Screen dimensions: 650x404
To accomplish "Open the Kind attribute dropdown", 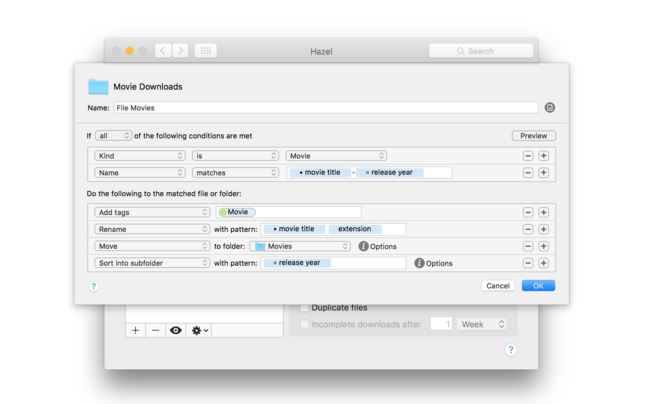I will 140,156.
